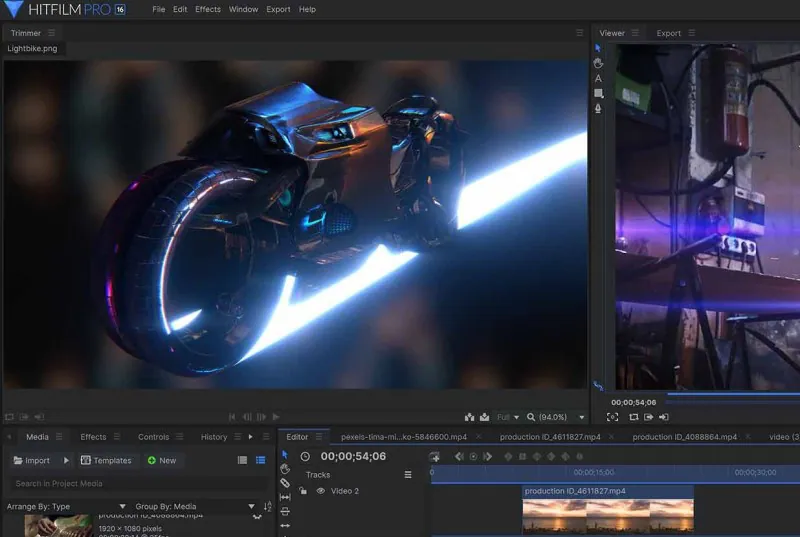
Task: Toggle visibility of the Video 2 track
Action: (x=320, y=491)
